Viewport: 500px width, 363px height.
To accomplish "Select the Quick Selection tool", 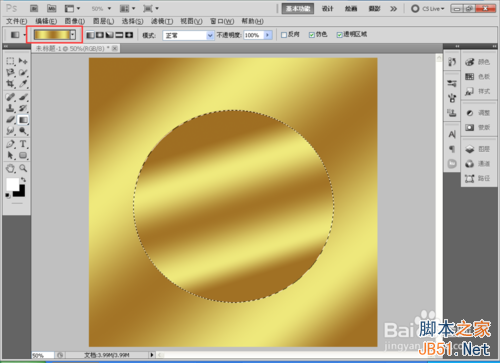I will point(23,72).
